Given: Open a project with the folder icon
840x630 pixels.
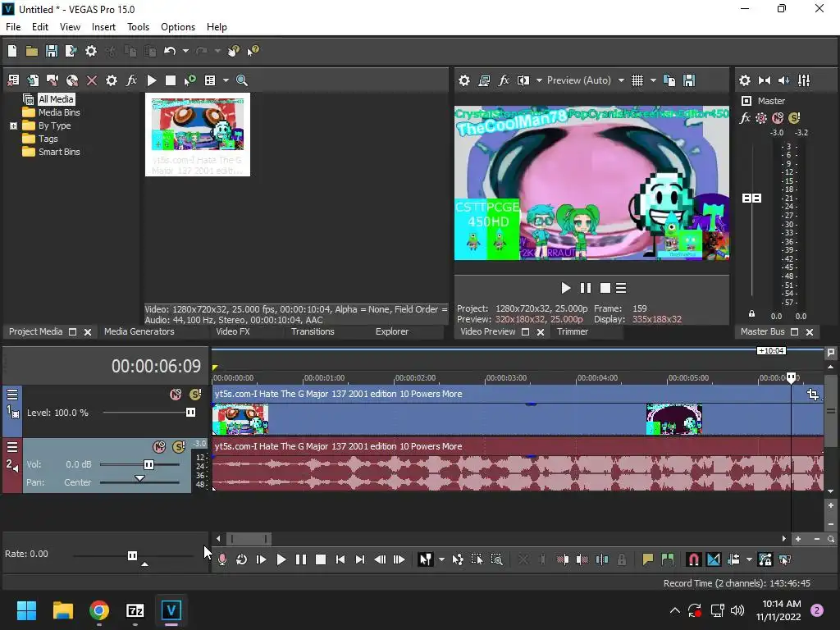Looking at the screenshot, I should pyautogui.click(x=32, y=51).
